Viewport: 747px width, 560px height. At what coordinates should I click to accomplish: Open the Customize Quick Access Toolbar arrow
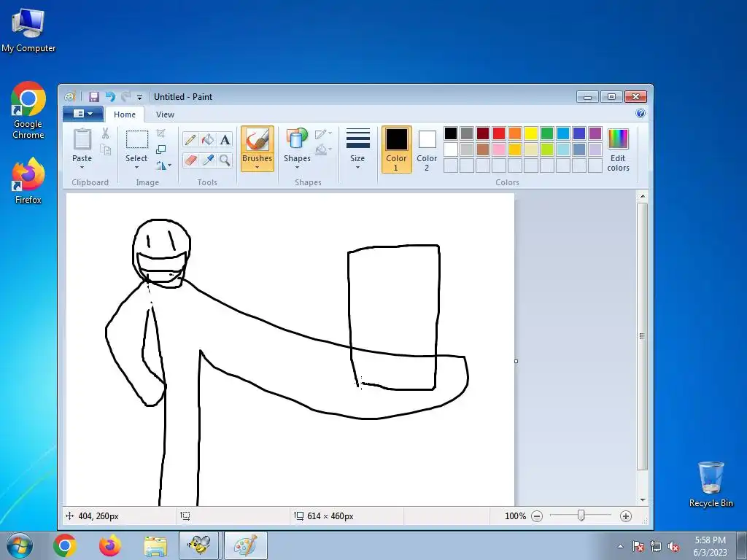tap(139, 97)
